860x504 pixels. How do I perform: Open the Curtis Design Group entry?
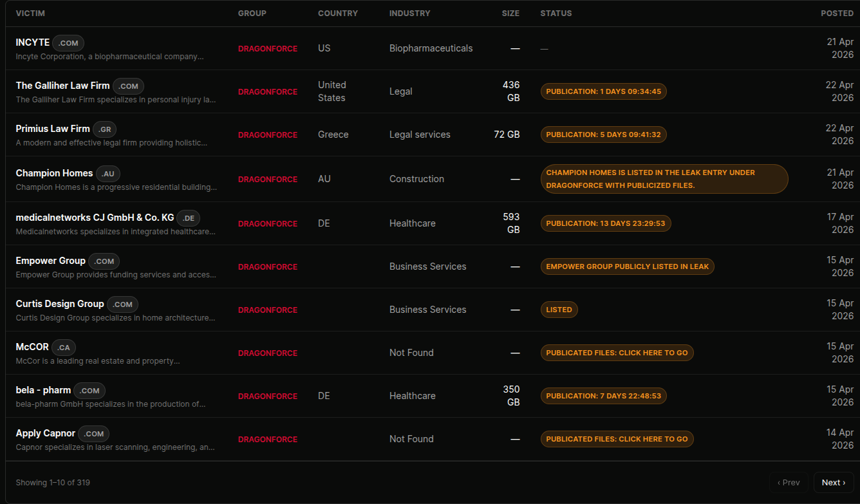pyautogui.click(x=60, y=304)
